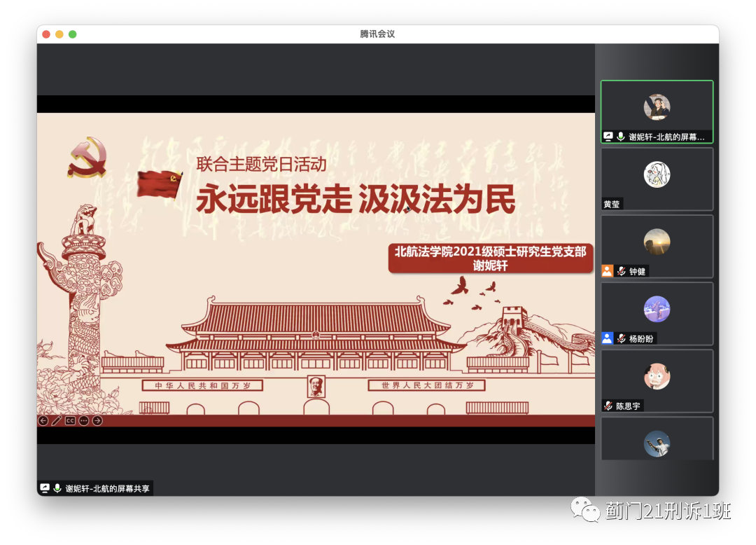Click the name label 钟健

coord(637,272)
